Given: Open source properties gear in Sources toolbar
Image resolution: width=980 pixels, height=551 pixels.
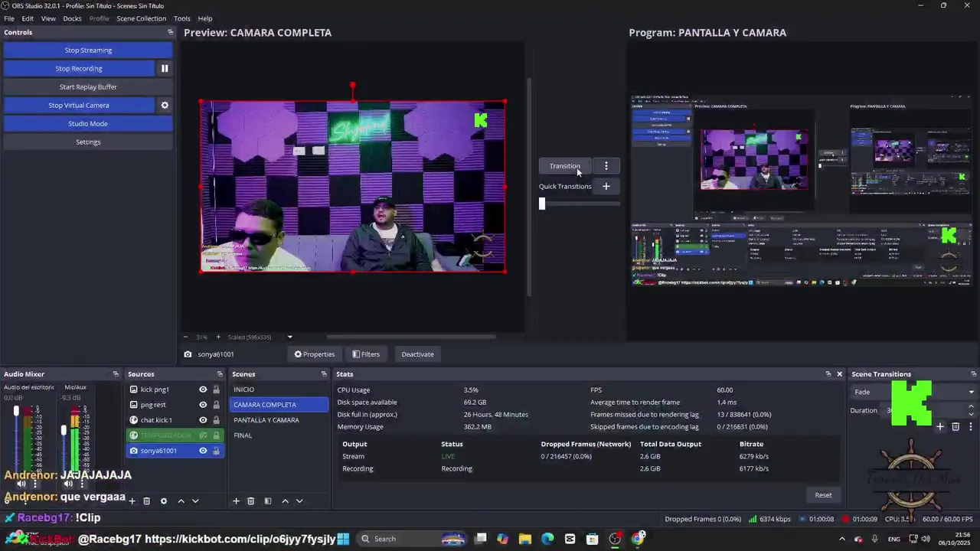Looking at the screenshot, I should [163, 500].
